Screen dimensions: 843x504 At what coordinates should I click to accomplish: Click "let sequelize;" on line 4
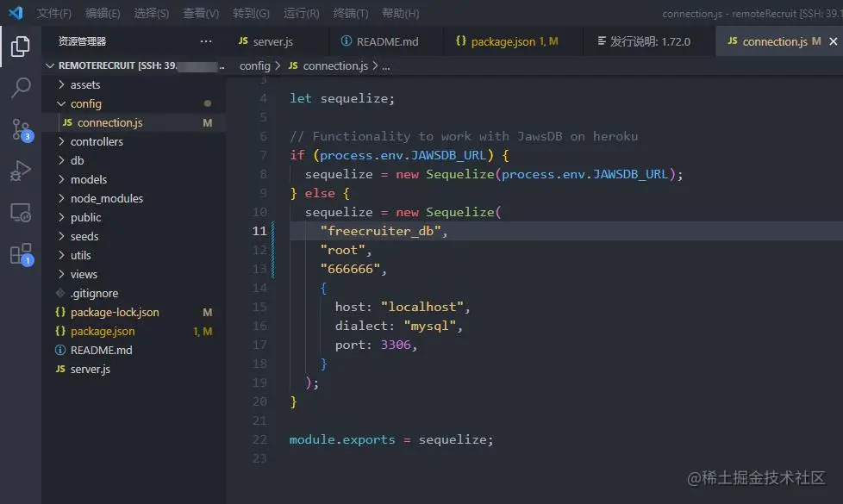[x=342, y=98]
